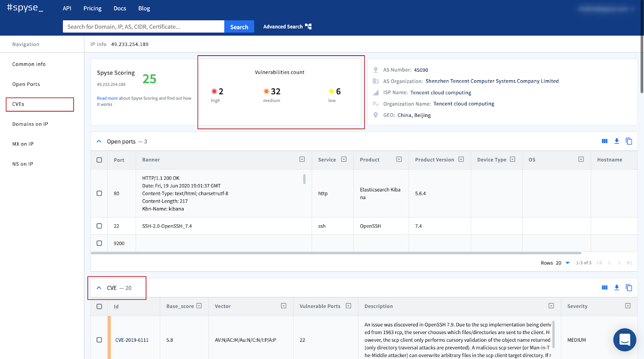Click the page vertical scrollbar

coord(642,46)
